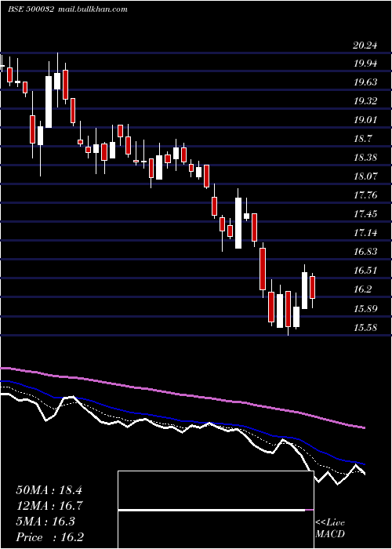The image size is (392, 549).
Task: Select the 18.38 price axis label
Action: tap(365, 158)
